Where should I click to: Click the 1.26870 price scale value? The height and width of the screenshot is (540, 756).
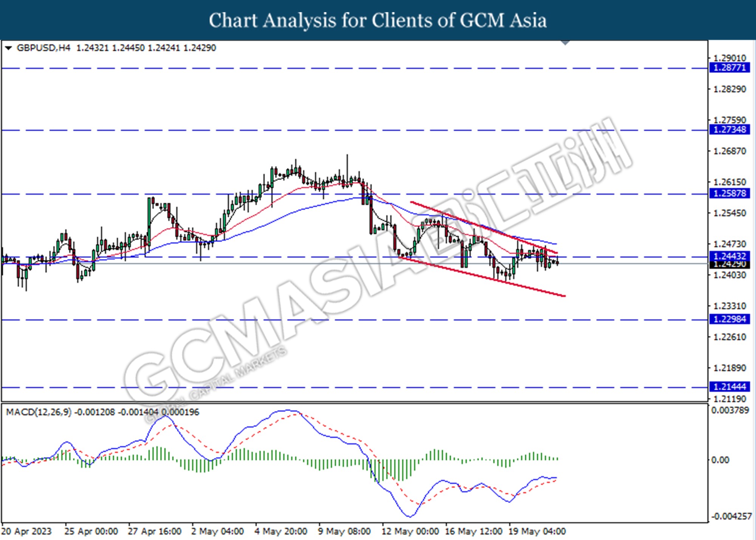[730, 151]
